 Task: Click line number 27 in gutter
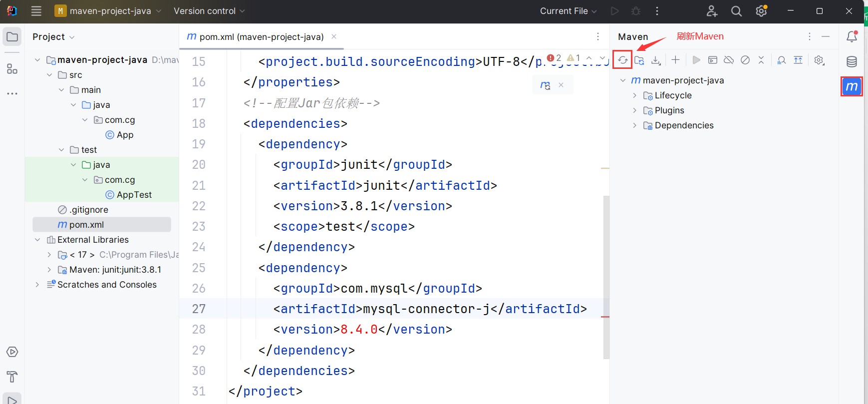click(x=199, y=309)
